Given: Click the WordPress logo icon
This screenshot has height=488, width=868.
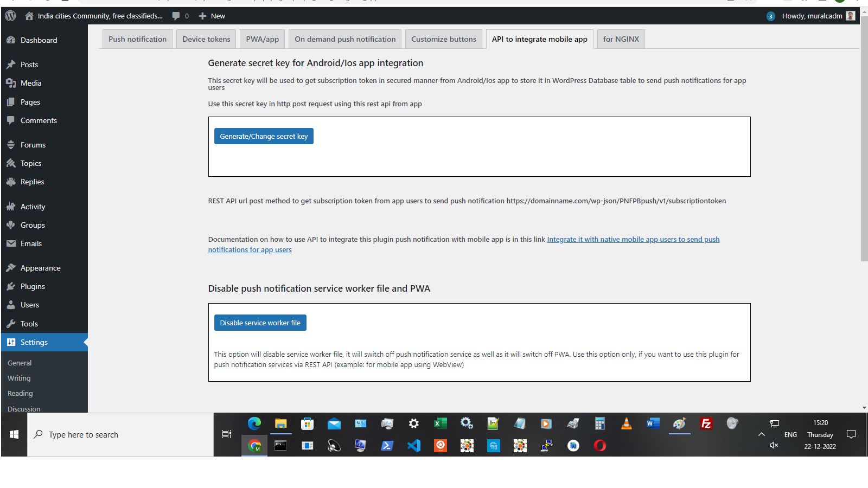Looking at the screenshot, I should pos(10,16).
